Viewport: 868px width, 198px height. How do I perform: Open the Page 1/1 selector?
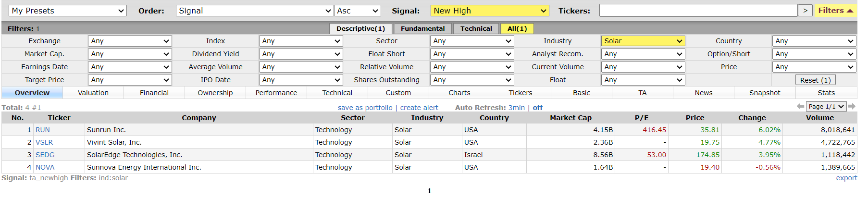(826, 106)
